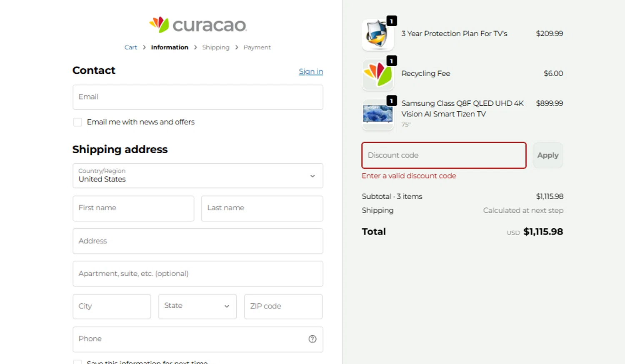Click the $6.00 price
This screenshot has height=364, width=625.
point(553,74)
